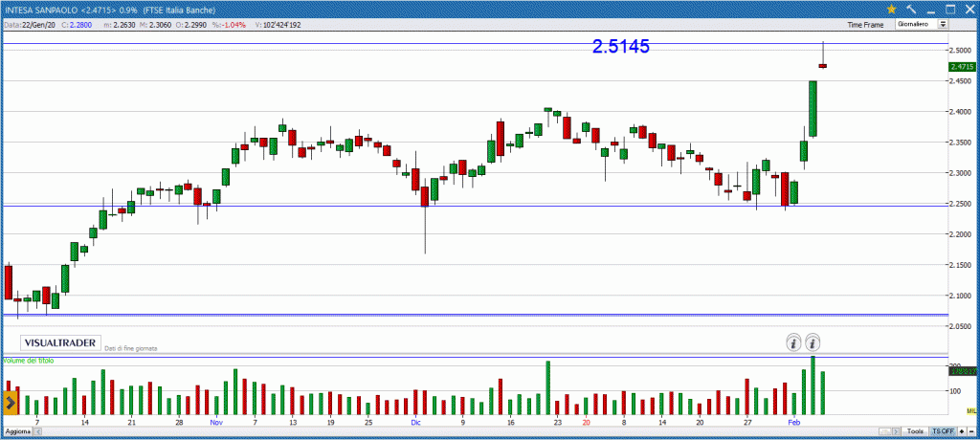This screenshot has width=980, height=440.
Task: Click the first info icon near February
Action: click(793, 342)
